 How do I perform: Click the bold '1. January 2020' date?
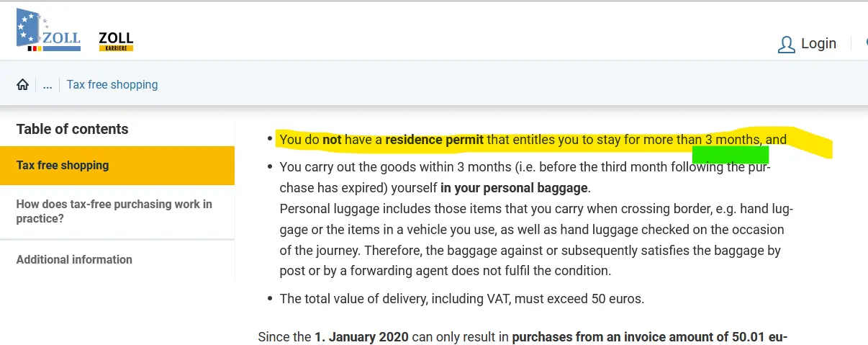tap(361, 337)
